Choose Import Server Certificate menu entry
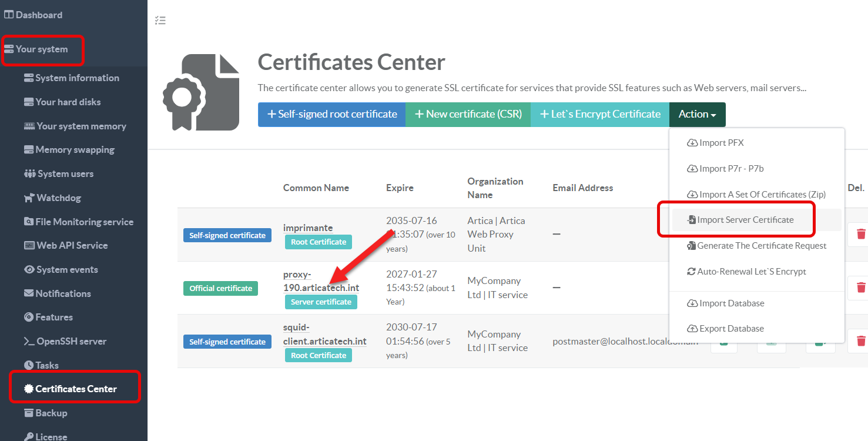The height and width of the screenshot is (441, 868). [x=745, y=220]
